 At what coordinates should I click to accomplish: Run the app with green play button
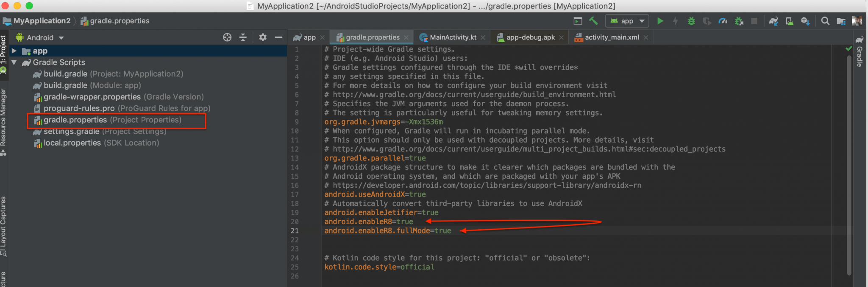(x=660, y=21)
